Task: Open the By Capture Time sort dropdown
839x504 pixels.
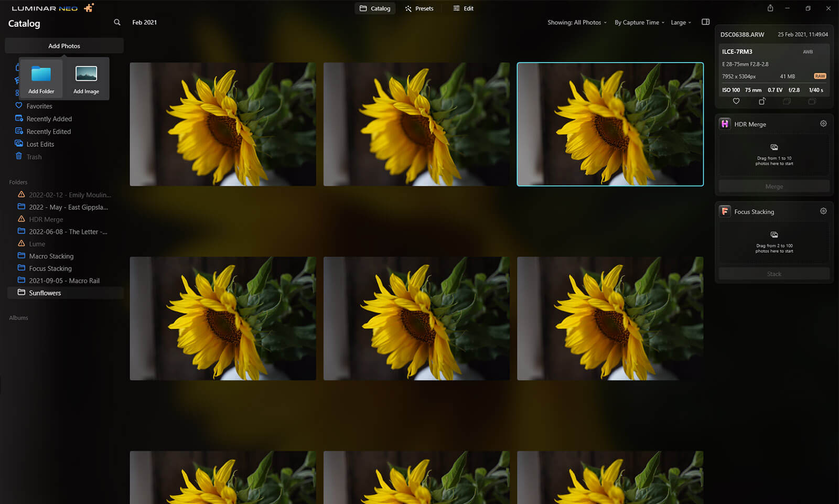Action: tap(639, 23)
